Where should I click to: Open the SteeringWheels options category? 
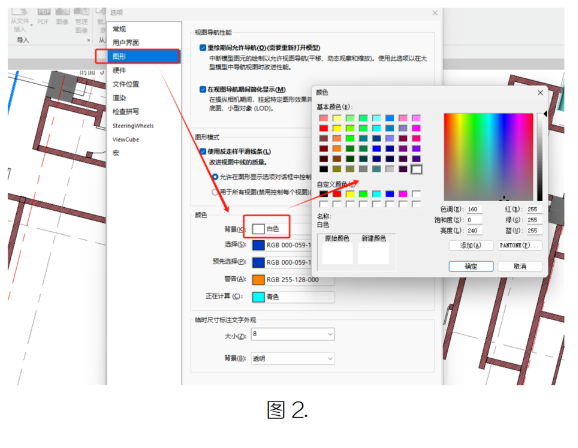pyautogui.click(x=133, y=126)
